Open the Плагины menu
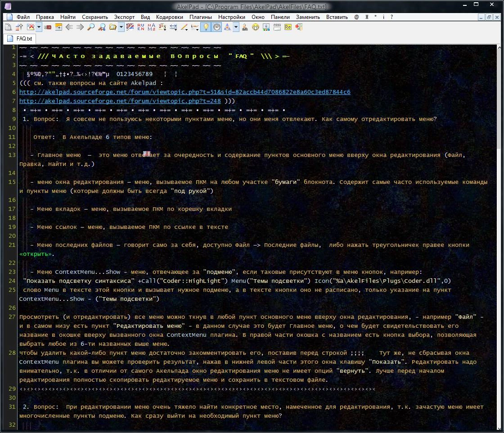This screenshot has width=504, height=433. pyautogui.click(x=201, y=17)
